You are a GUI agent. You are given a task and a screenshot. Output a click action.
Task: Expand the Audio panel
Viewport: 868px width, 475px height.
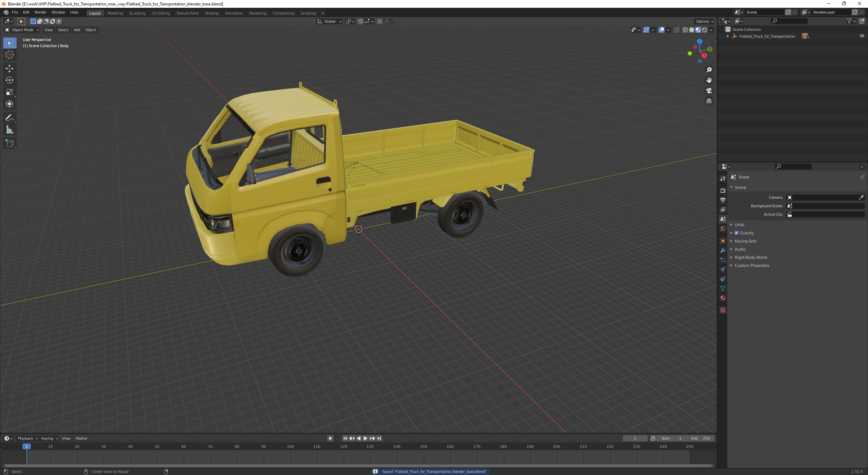tap(740, 249)
